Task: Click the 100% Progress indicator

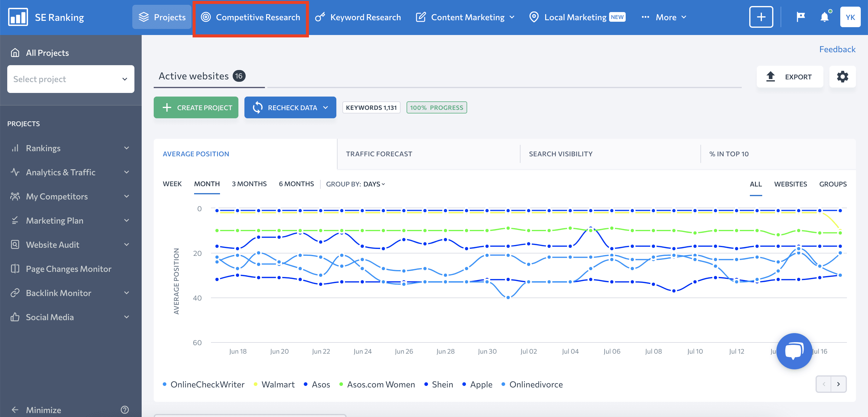Action: (436, 108)
